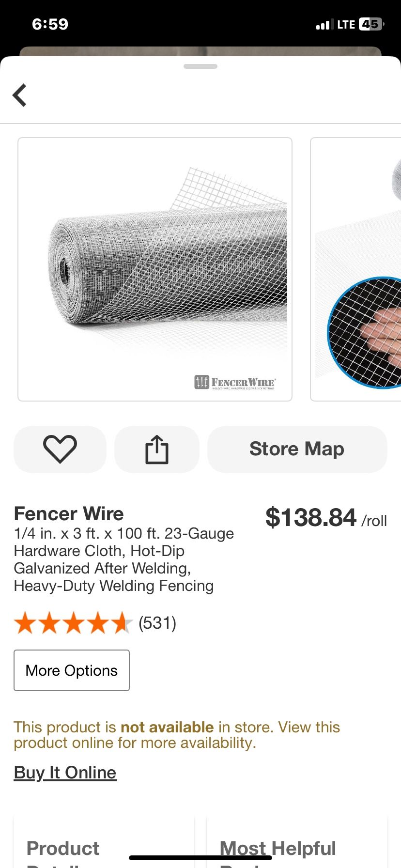This screenshot has height=868, width=401.
Task: Favorite this product with the heart icon
Action: [x=60, y=449]
